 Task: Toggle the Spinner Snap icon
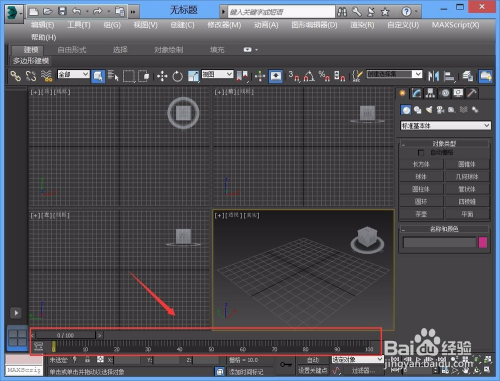[339, 76]
